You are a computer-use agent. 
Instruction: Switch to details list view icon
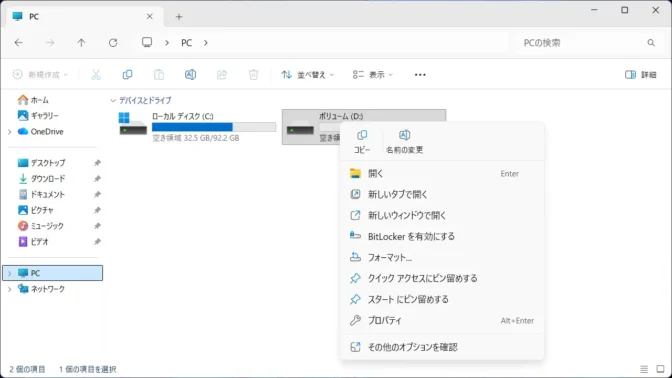click(x=644, y=369)
